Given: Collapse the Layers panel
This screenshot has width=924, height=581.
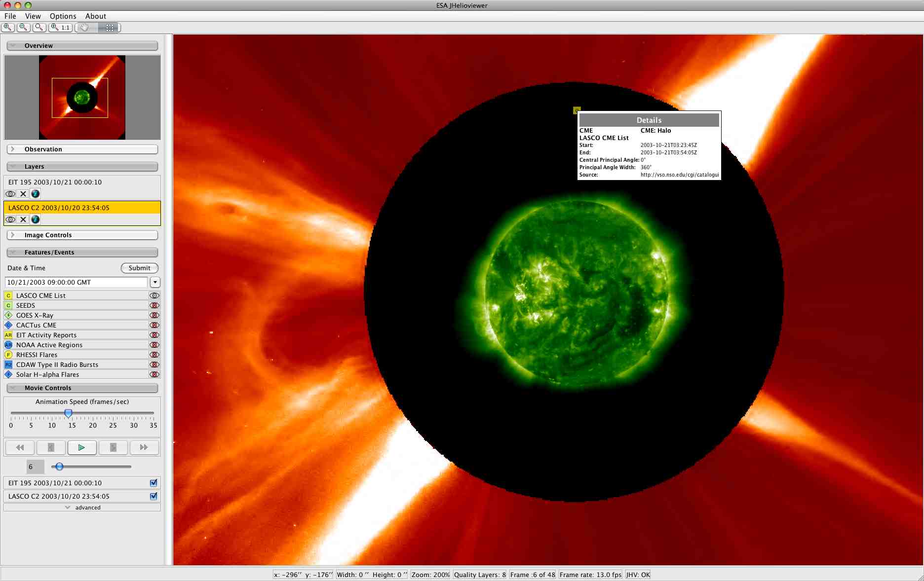Looking at the screenshot, I should point(82,166).
